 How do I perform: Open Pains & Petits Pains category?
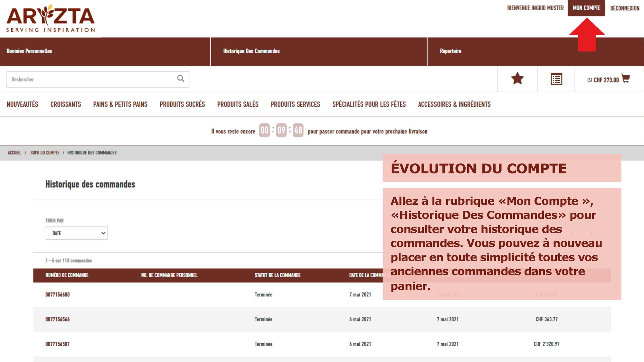[120, 104]
